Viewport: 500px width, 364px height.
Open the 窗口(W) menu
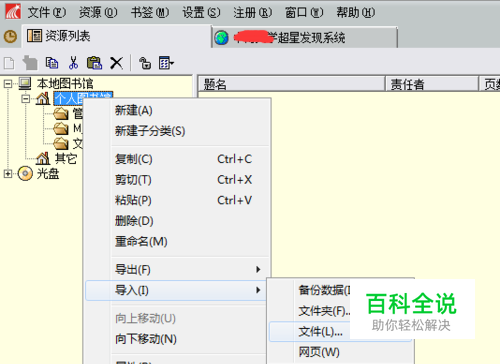304,13
